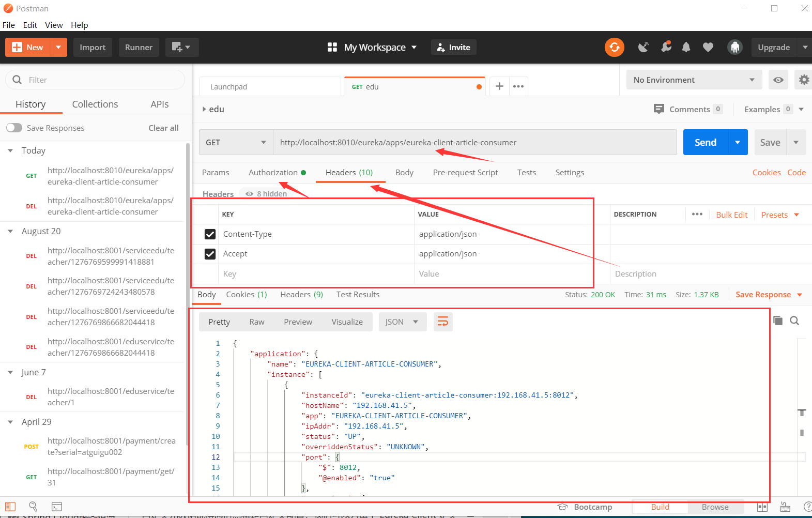This screenshot has width=812, height=518.
Task: Collapse the August 20 history group
Action: 10,231
